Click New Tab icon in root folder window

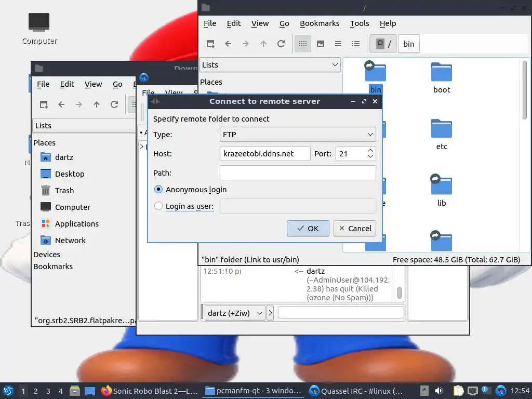point(210,44)
